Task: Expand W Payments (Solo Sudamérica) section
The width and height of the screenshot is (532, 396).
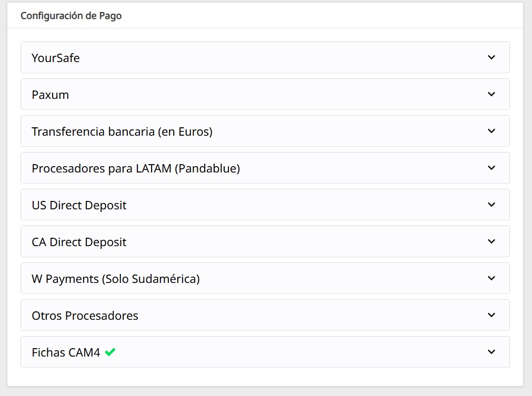Action: tap(265, 278)
